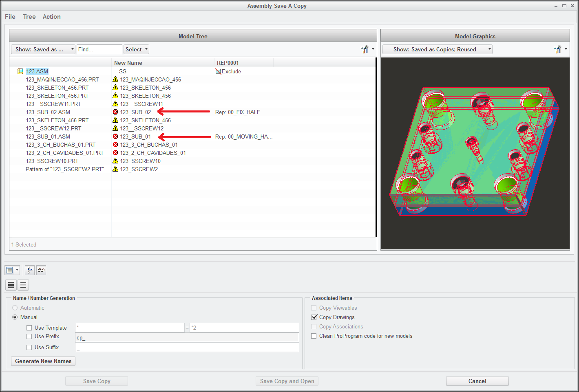
Task: Click error icon beside 123_SUB_01 new name
Action: pyautogui.click(x=115, y=137)
